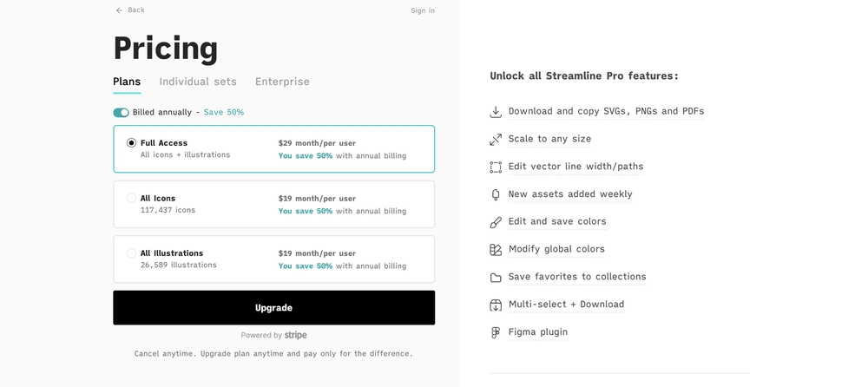Click the multi-select download box icon
This screenshot has height=387, width=868.
tap(496, 305)
